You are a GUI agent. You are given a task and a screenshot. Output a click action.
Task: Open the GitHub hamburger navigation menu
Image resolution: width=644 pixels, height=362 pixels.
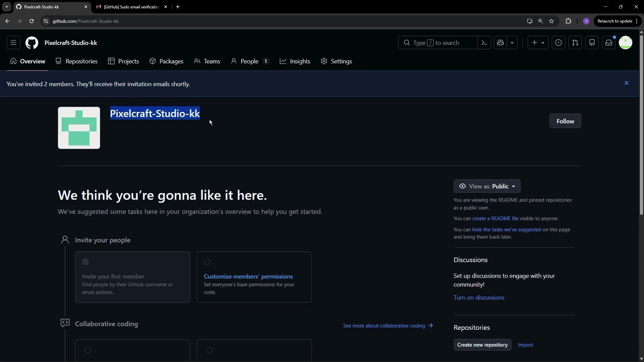coord(13,43)
